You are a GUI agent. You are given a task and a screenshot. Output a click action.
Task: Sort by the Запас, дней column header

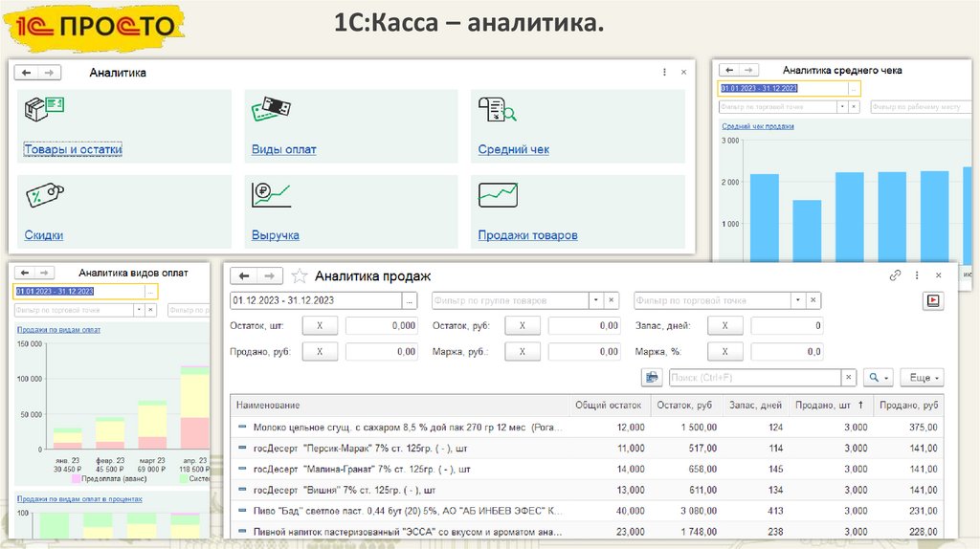[755, 405]
